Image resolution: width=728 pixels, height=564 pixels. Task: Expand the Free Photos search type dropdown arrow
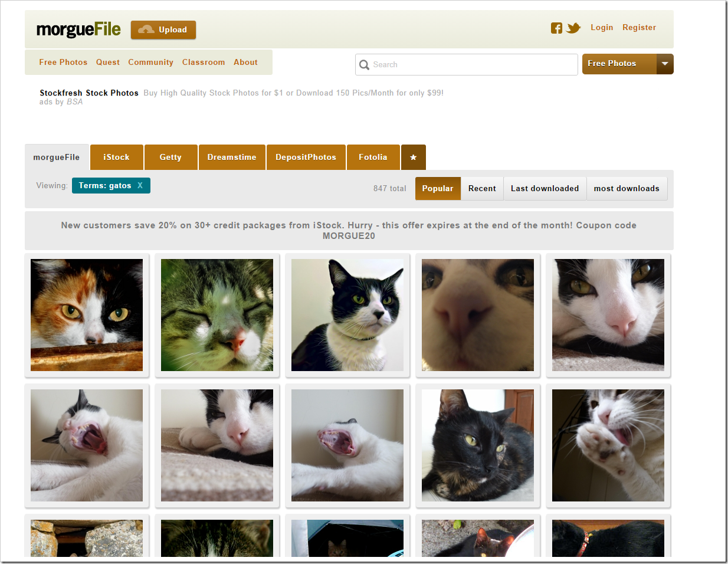(x=665, y=64)
